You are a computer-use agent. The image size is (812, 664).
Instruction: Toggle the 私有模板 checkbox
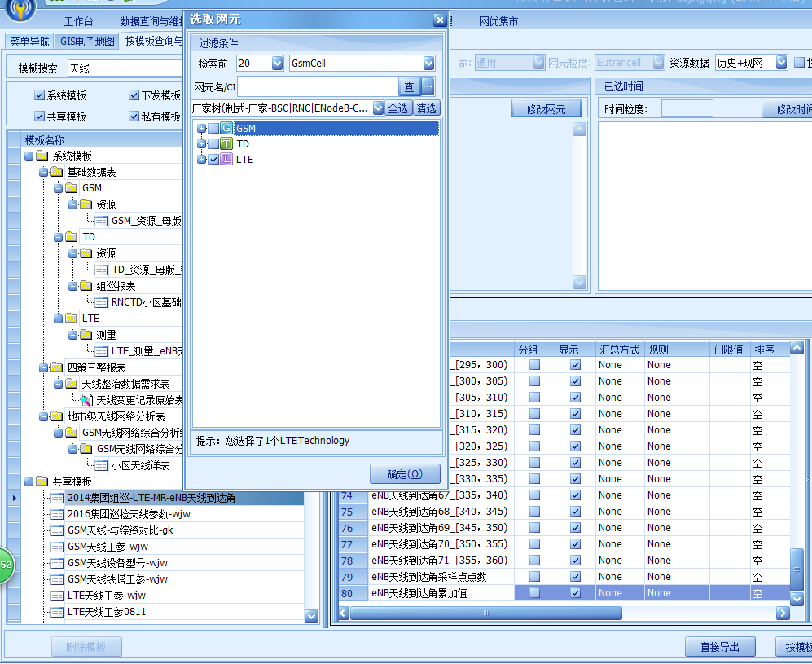(134, 116)
